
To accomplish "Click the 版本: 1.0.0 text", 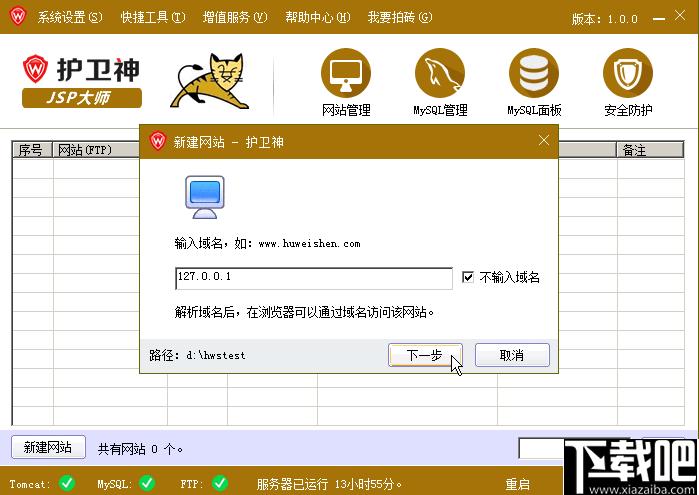I will [604, 19].
